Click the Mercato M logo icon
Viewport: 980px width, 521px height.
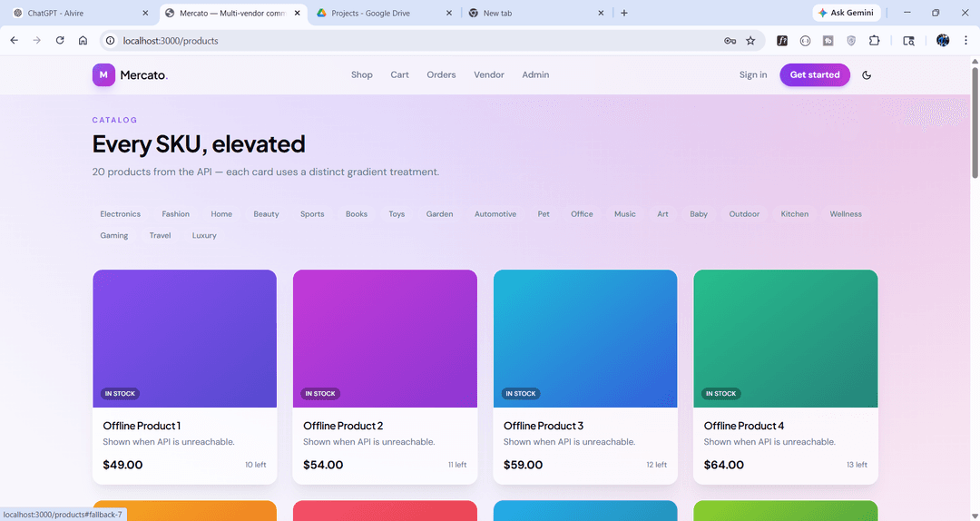pyautogui.click(x=103, y=74)
